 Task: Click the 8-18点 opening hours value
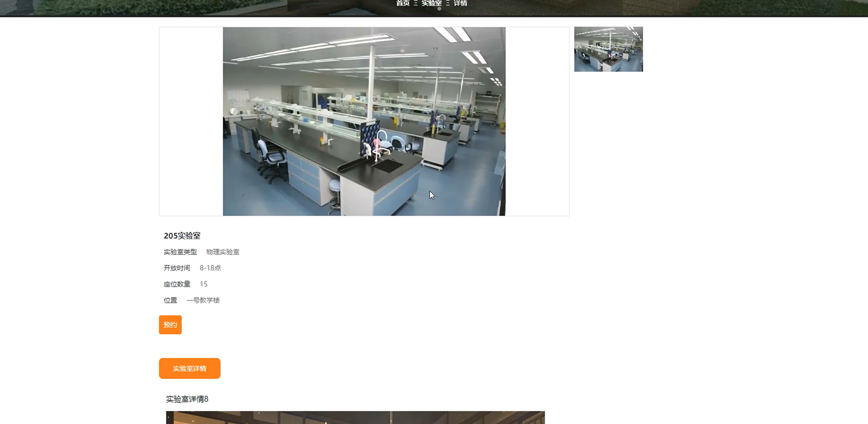(210, 268)
